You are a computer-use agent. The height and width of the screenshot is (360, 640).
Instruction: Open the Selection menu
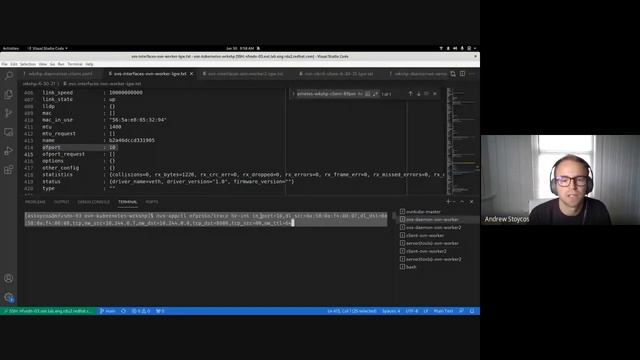pyautogui.click(x=28, y=64)
